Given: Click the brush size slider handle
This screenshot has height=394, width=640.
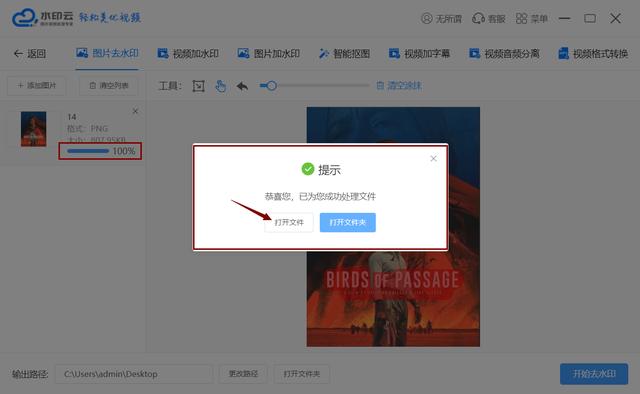Looking at the screenshot, I should click(x=271, y=86).
